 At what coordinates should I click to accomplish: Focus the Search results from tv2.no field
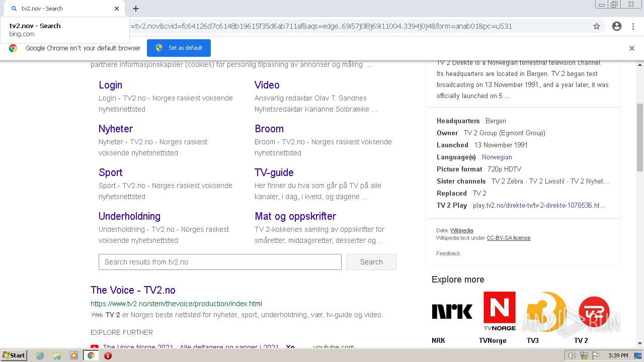(220, 262)
